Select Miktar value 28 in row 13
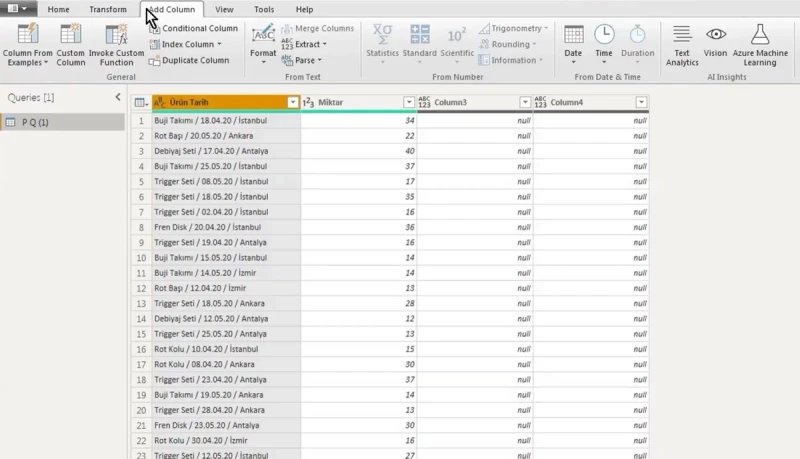 pos(359,303)
